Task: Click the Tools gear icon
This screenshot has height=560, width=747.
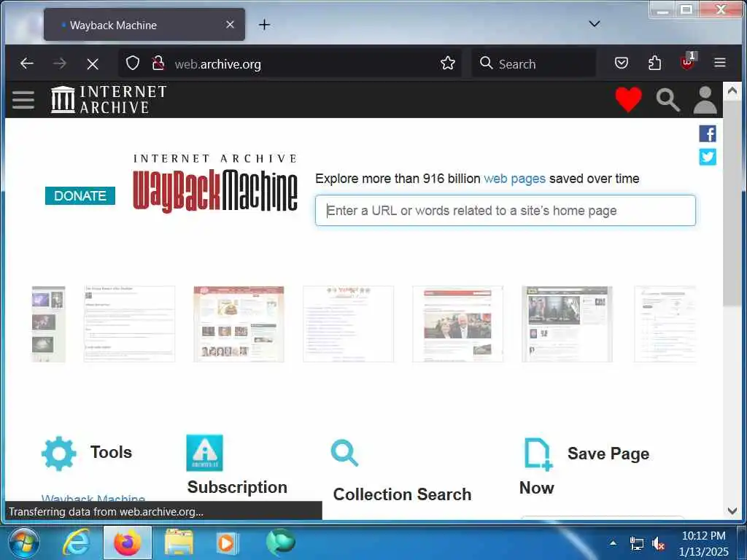Action: click(58, 454)
